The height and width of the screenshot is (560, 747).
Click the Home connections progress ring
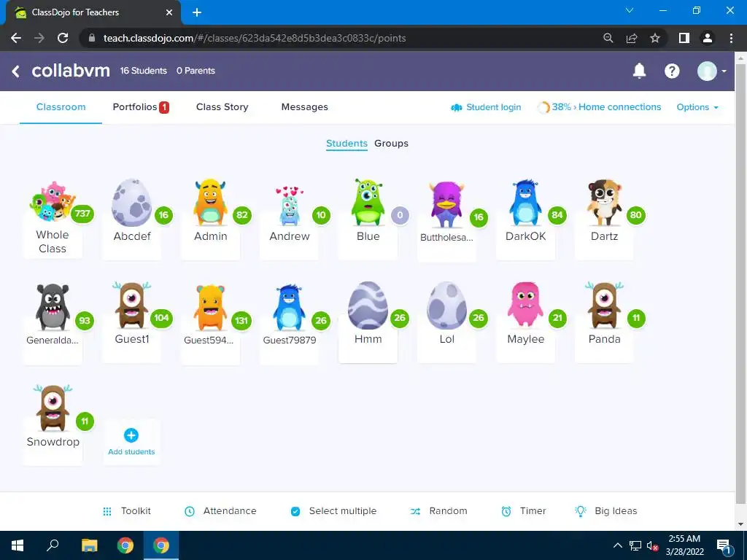[x=543, y=108]
